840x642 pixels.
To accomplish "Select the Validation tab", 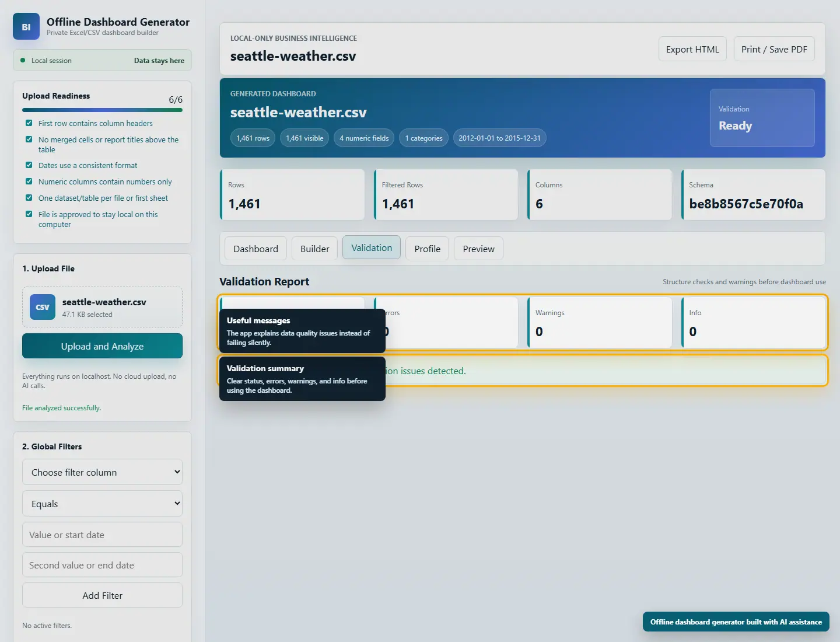I will [372, 248].
